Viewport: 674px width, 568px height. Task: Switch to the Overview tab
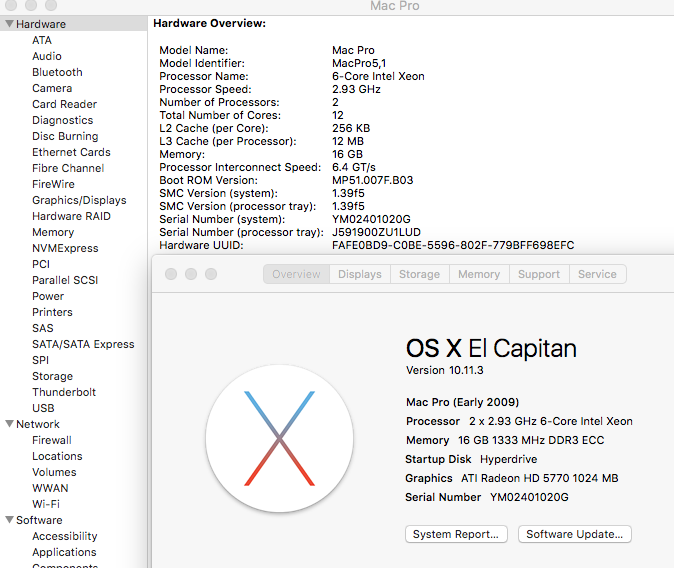coord(296,274)
